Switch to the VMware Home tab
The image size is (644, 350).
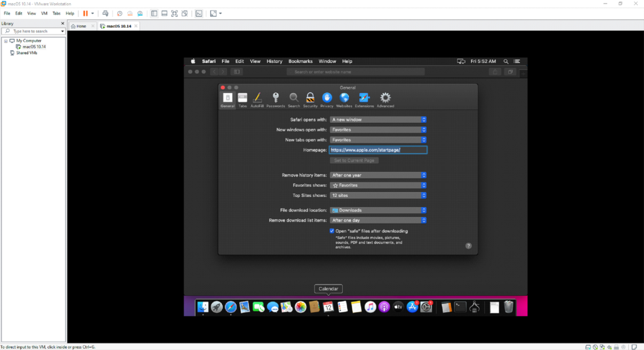(x=81, y=26)
